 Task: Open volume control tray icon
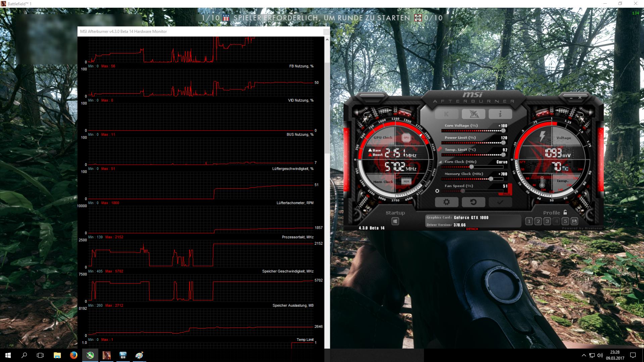pyautogui.click(x=600, y=355)
